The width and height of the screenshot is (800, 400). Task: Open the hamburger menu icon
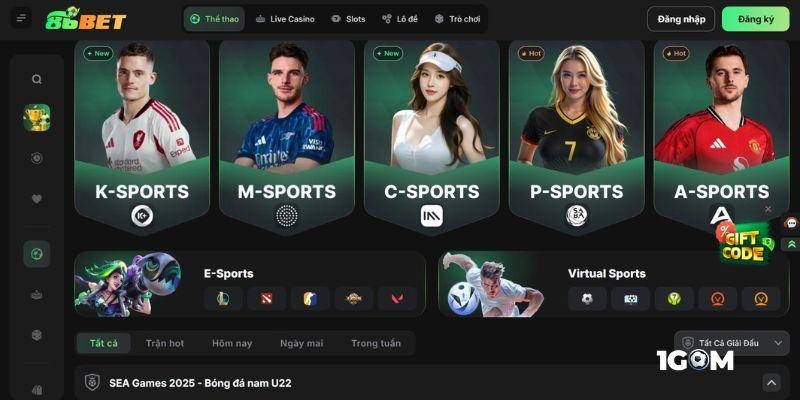pos(21,18)
